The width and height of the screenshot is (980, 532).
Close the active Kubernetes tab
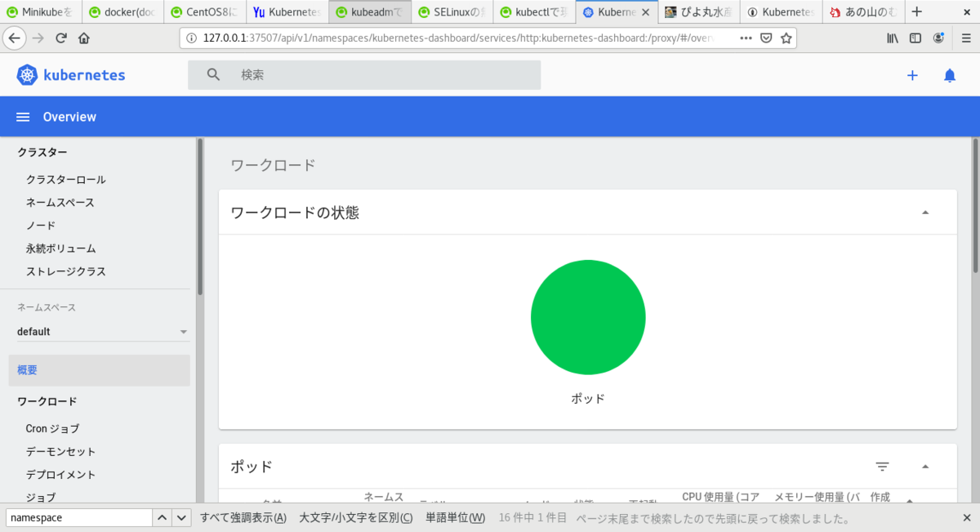646,12
